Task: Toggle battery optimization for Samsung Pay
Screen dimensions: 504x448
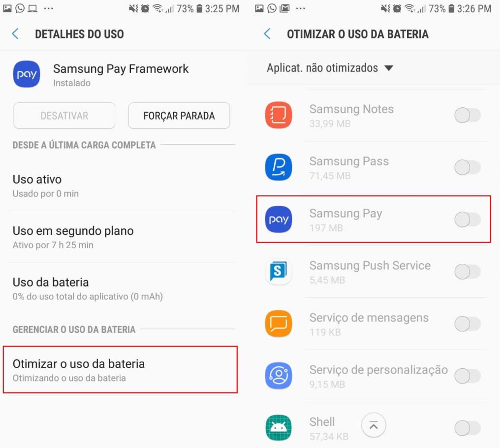Action: pyautogui.click(x=468, y=220)
